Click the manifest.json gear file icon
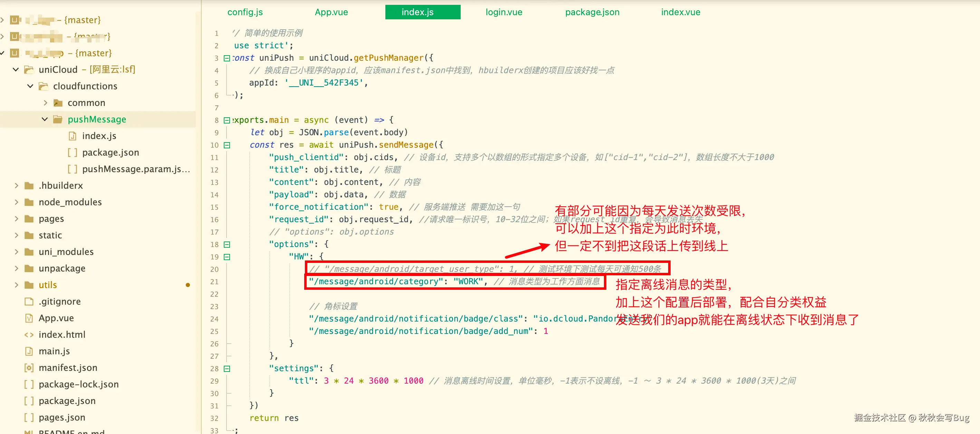This screenshot has height=434, width=980. 29,367
